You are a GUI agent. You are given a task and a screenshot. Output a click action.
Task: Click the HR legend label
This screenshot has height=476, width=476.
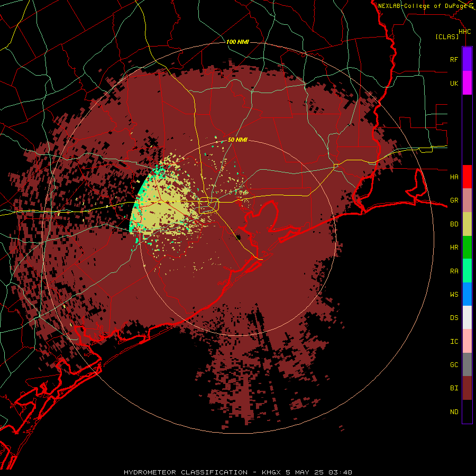(454, 248)
